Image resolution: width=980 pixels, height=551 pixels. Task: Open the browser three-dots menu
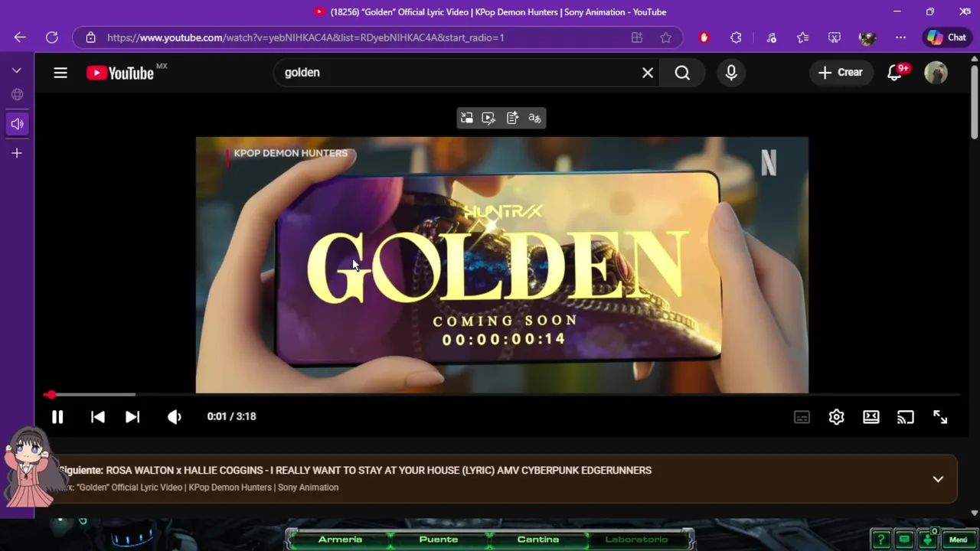click(900, 37)
